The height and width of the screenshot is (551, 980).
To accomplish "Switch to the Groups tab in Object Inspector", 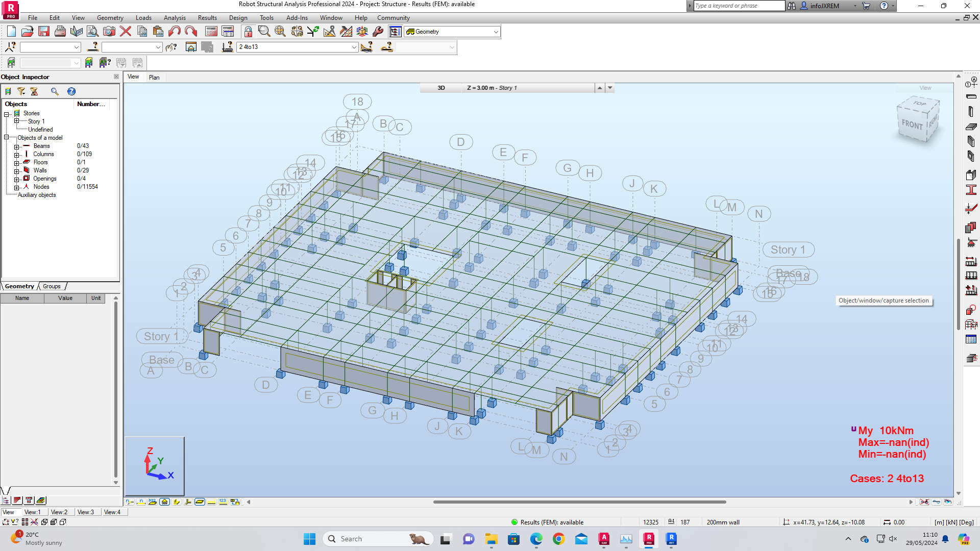I will (x=51, y=286).
